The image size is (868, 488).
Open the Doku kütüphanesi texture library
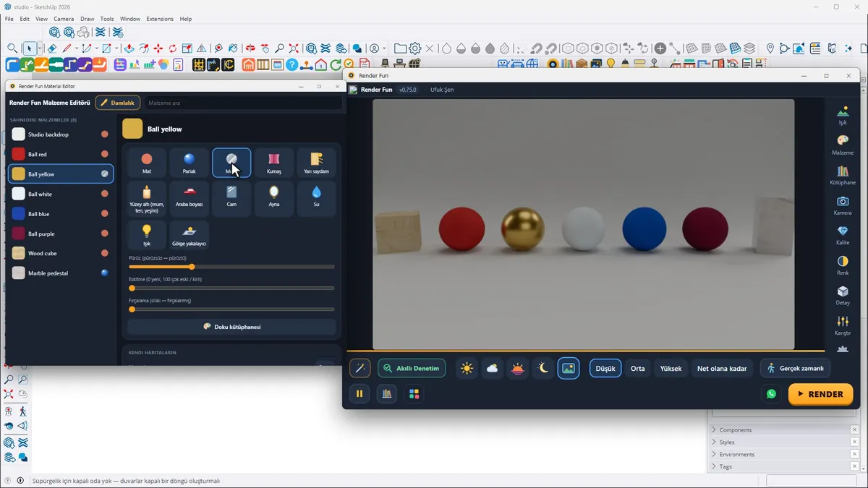231,327
